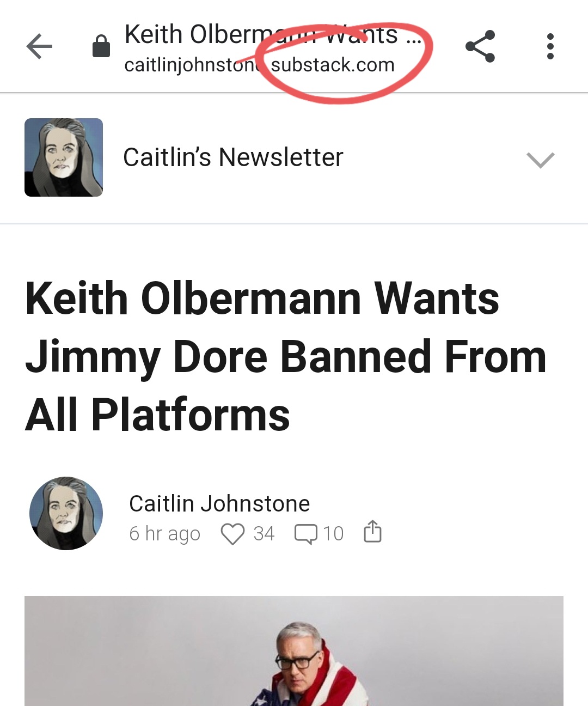588x706 pixels.
Task: Tap the back arrow in browser bar
Action: tap(39, 46)
